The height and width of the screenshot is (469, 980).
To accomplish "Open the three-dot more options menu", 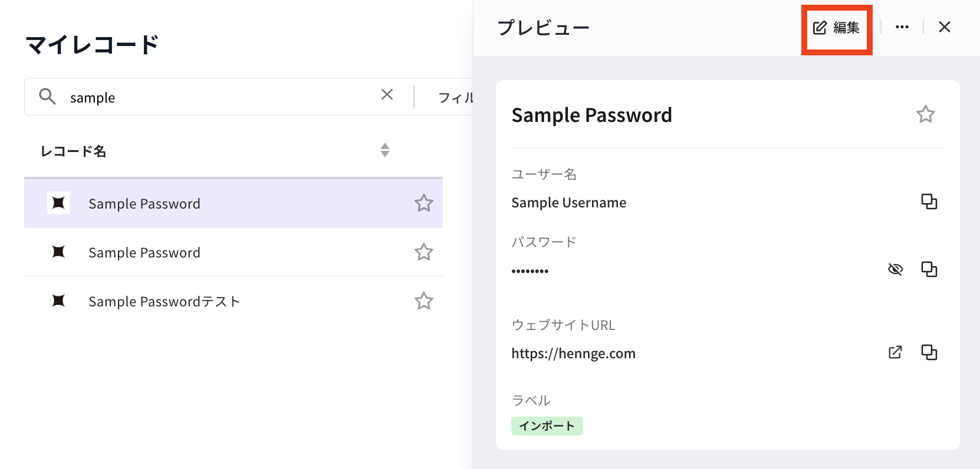I will pyautogui.click(x=902, y=27).
